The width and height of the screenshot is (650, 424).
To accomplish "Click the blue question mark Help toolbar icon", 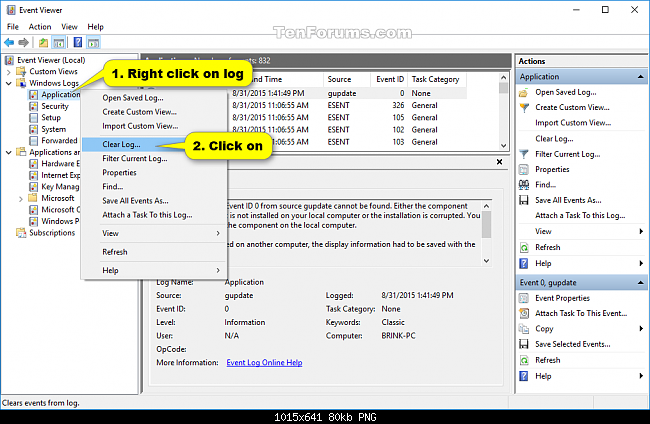I will point(77,43).
